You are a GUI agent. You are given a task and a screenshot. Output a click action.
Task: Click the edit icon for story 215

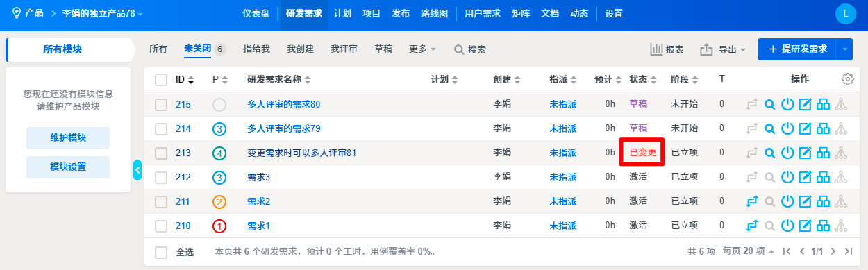(806, 104)
